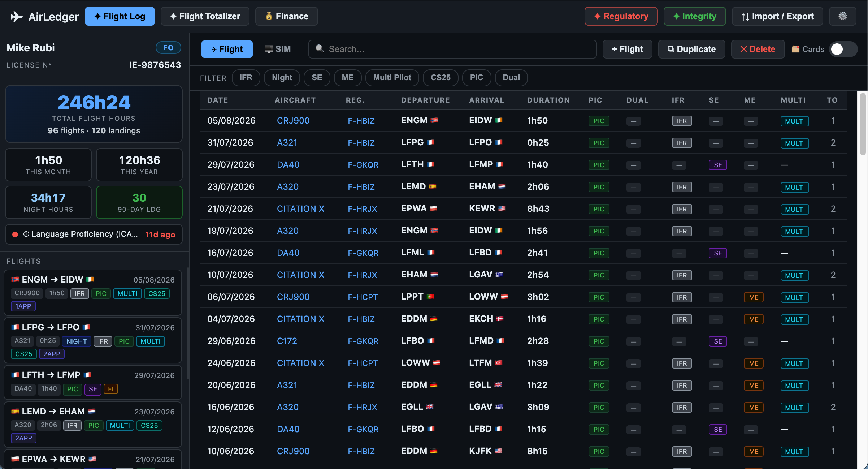
Task: Click the Portugal flag beside LPPT
Action: tap(430, 297)
